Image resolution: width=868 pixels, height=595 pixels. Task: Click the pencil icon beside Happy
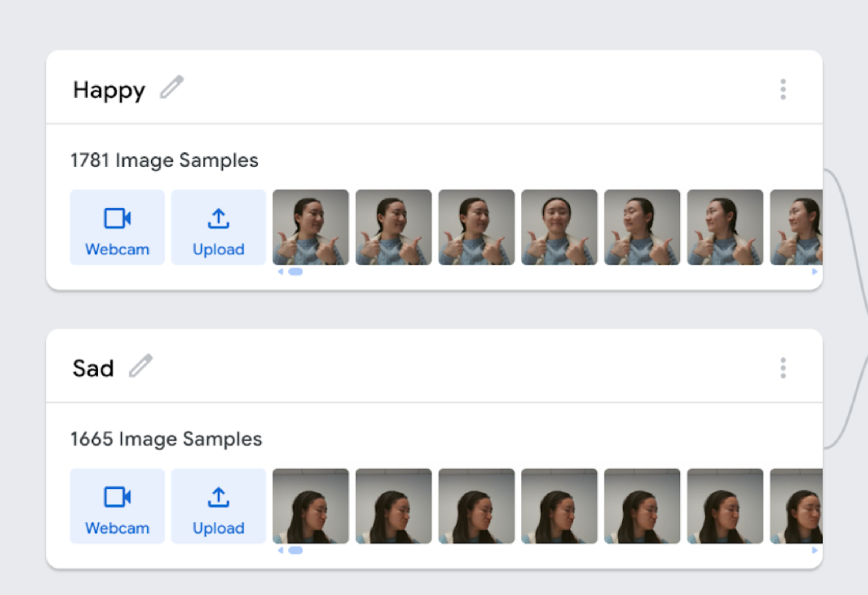click(x=172, y=87)
